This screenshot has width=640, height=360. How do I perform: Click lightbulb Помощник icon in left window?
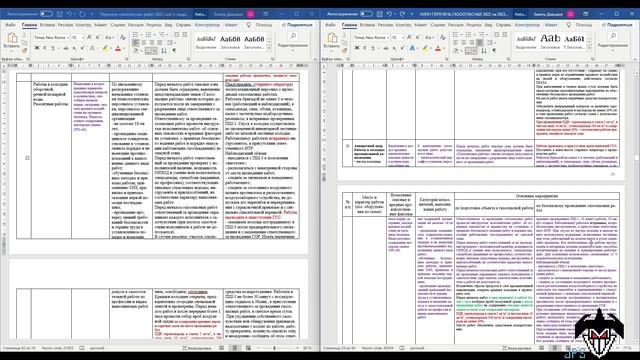248,25
